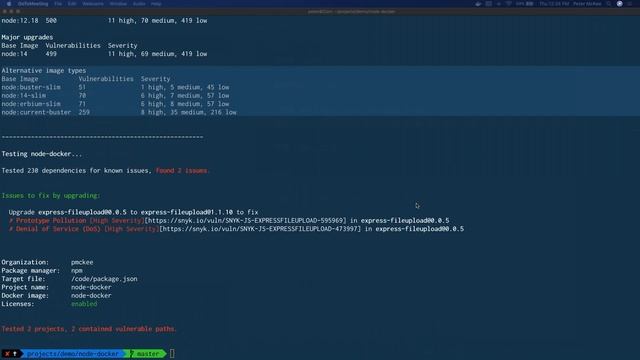
Task: Click the Organization value pmckee
Action: click(82, 262)
